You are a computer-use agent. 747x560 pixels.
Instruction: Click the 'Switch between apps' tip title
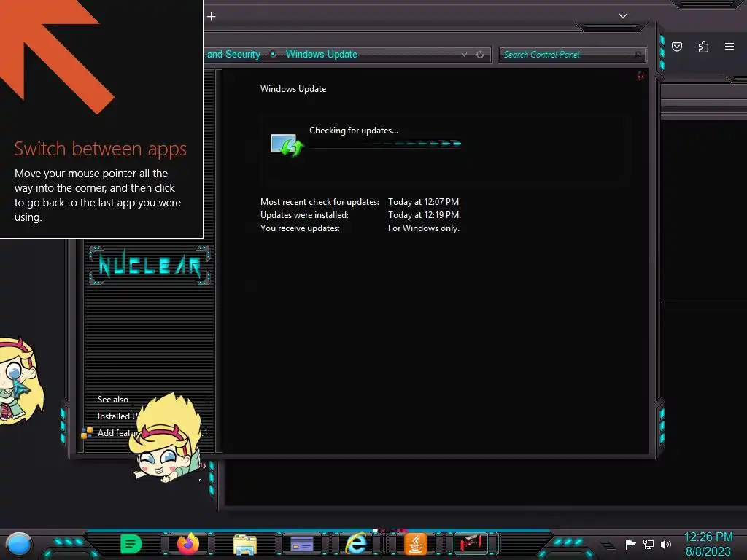point(100,149)
